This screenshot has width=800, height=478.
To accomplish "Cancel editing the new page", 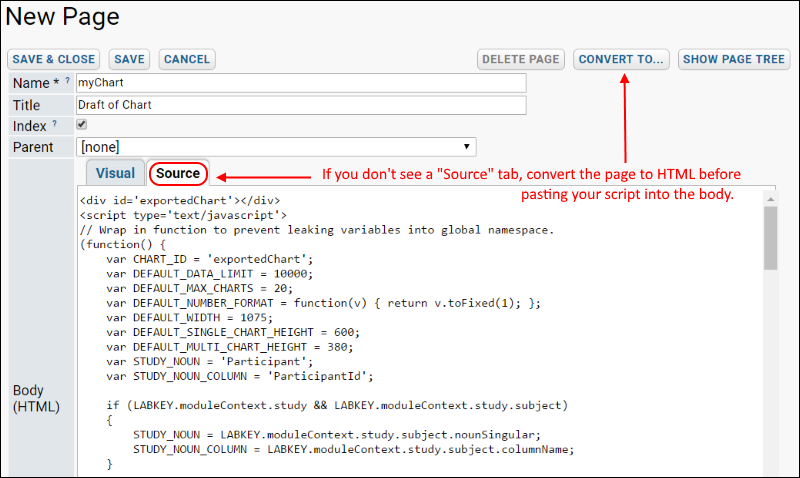I will point(187,59).
